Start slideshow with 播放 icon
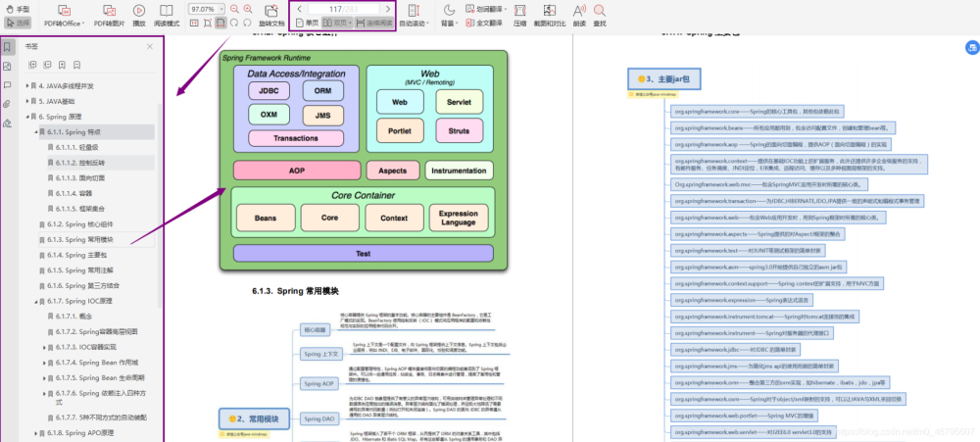The width and height of the screenshot is (980, 442). point(139,17)
